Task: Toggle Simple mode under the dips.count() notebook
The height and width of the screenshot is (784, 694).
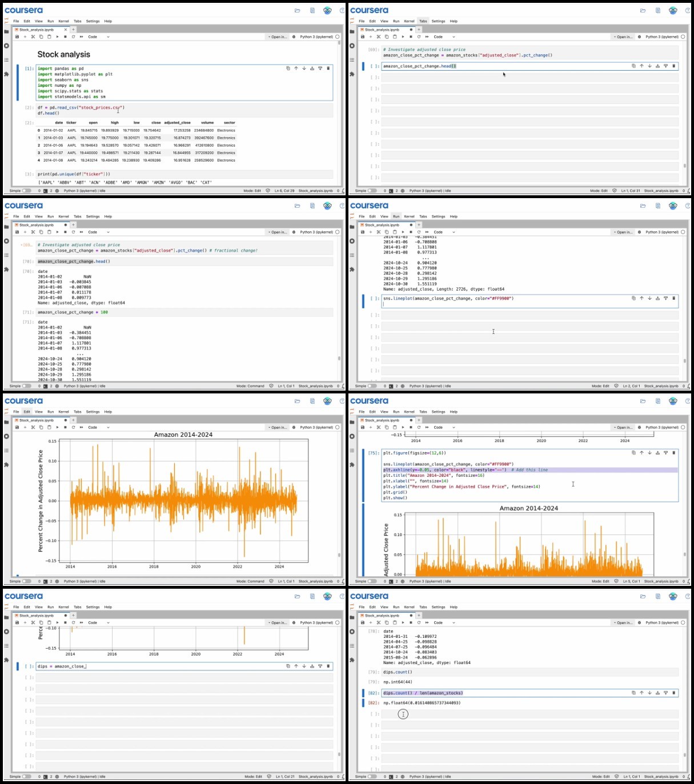Action: point(372,777)
